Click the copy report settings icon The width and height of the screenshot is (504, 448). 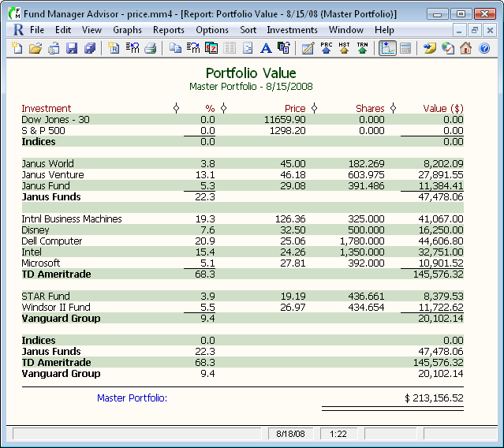point(284,48)
